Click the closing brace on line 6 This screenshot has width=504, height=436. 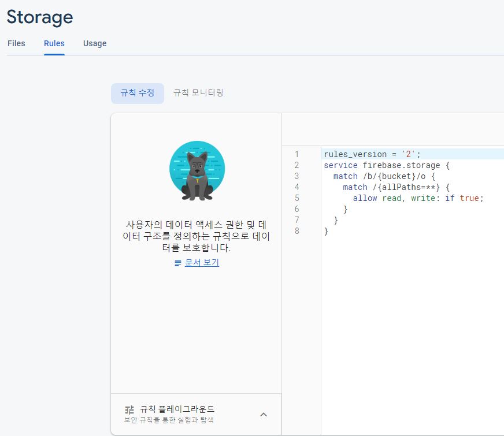[x=345, y=209]
